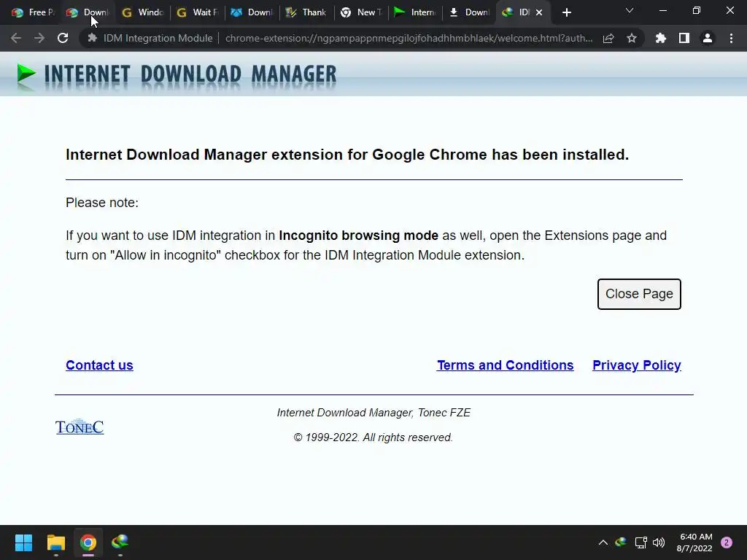Switch to the Downl tab with blue icon
This screenshot has width=747, height=560.
[252, 12]
